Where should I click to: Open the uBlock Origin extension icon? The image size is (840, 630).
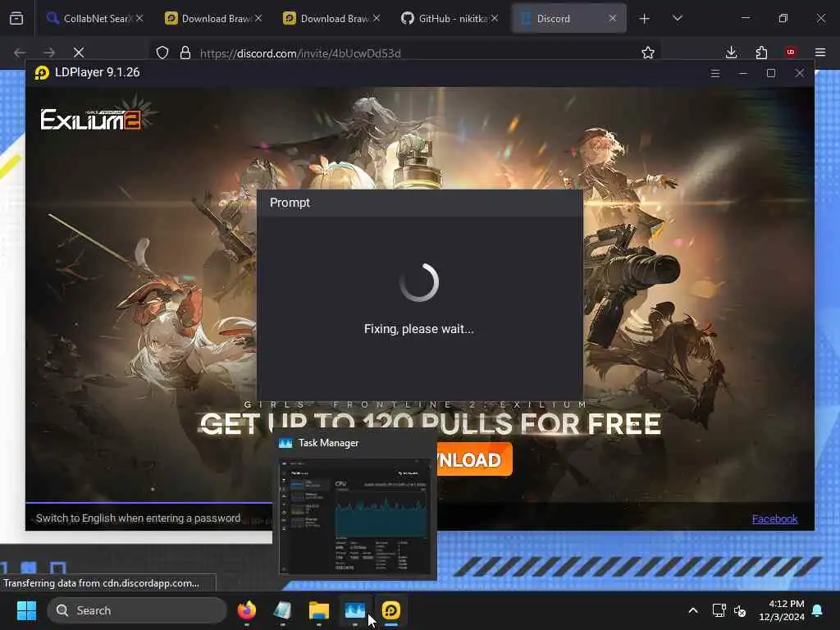click(x=791, y=52)
